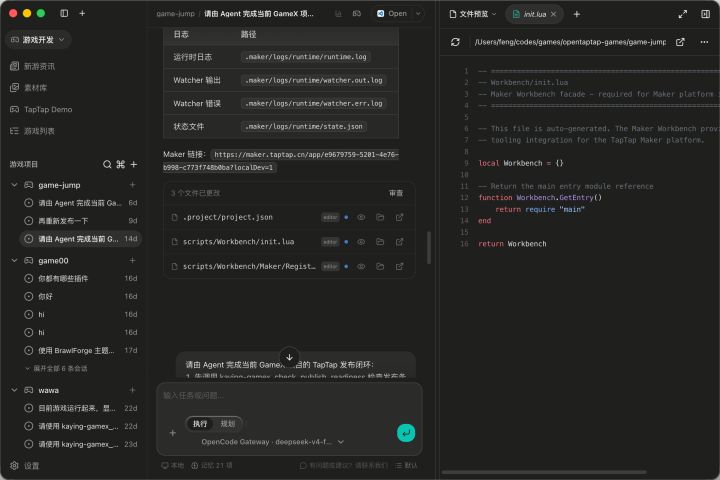This screenshot has width=720, height=480.
Task: Click the 审查 review button
Action: pos(396,193)
